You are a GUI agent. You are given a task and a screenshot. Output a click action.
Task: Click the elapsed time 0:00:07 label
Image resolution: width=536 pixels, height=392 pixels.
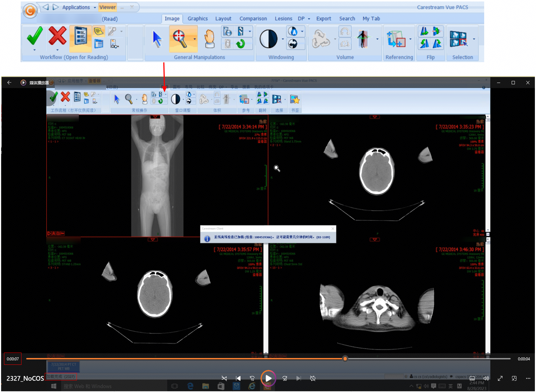coord(13,359)
